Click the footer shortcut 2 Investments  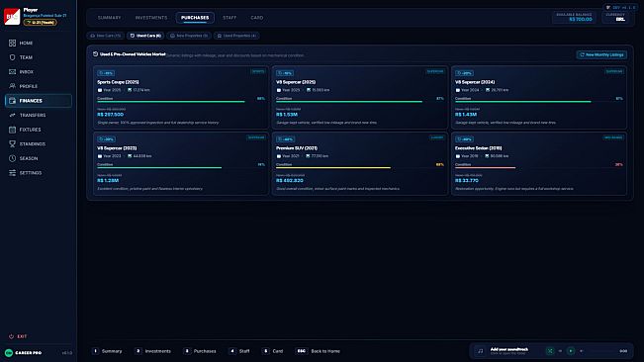[x=152, y=351]
